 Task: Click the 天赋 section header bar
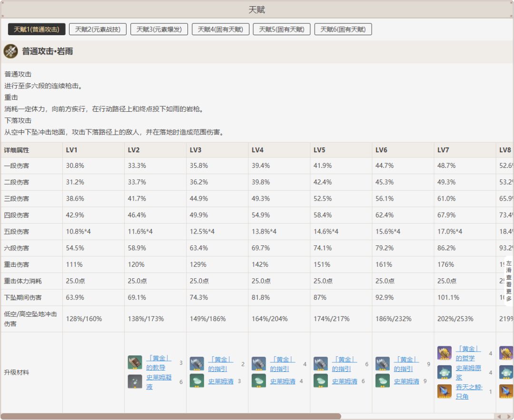coord(257,10)
